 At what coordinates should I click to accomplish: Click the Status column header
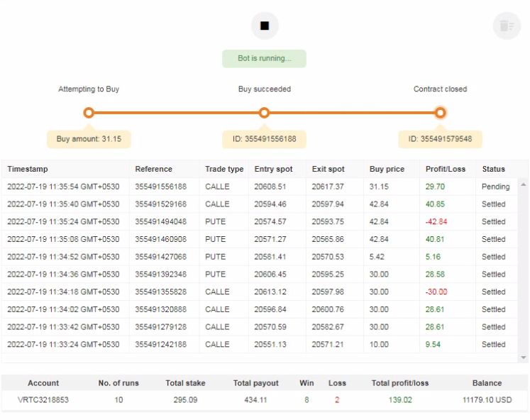point(493,169)
